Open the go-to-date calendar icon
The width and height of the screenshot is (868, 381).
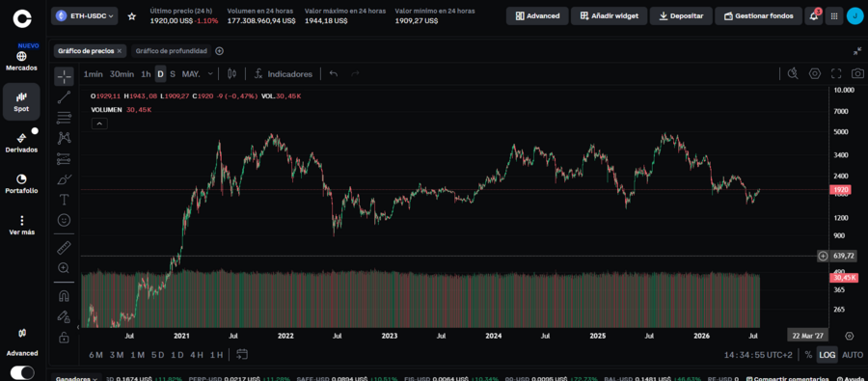point(241,354)
